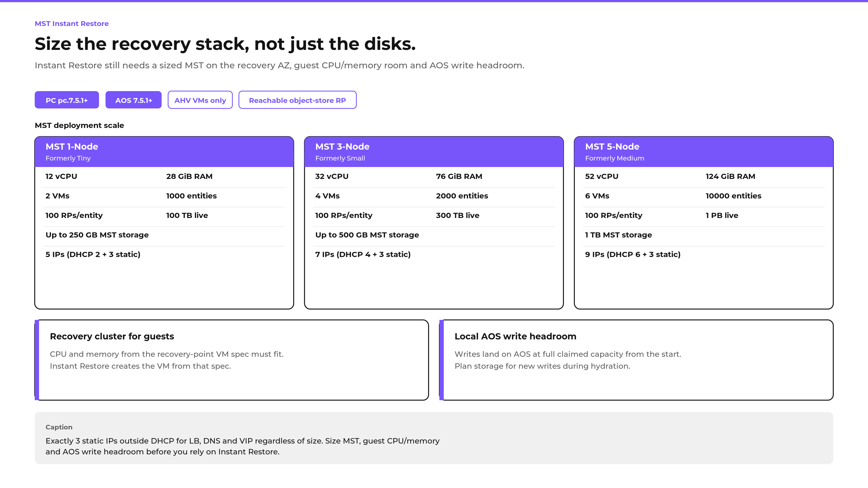Click the '124 GiB RAM' value
This screenshot has width=868, height=488.
point(730,176)
